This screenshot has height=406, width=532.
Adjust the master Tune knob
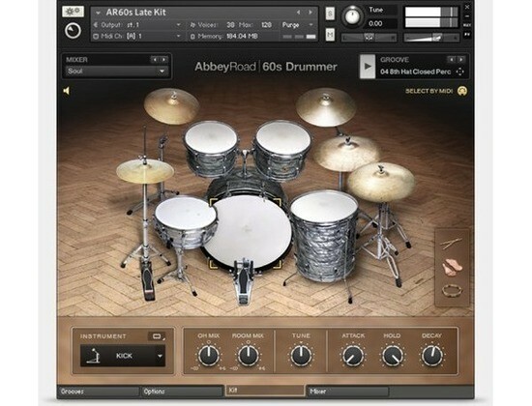coord(352,15)
